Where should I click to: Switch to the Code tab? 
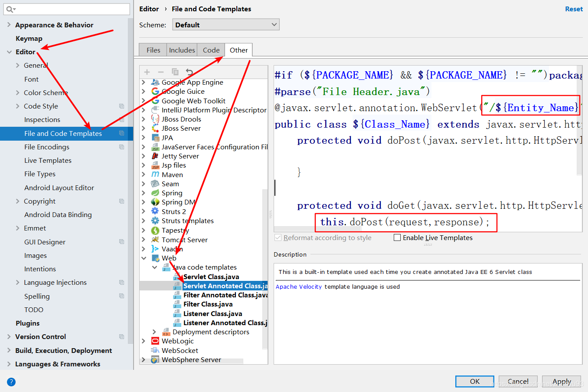coord(211,50)
